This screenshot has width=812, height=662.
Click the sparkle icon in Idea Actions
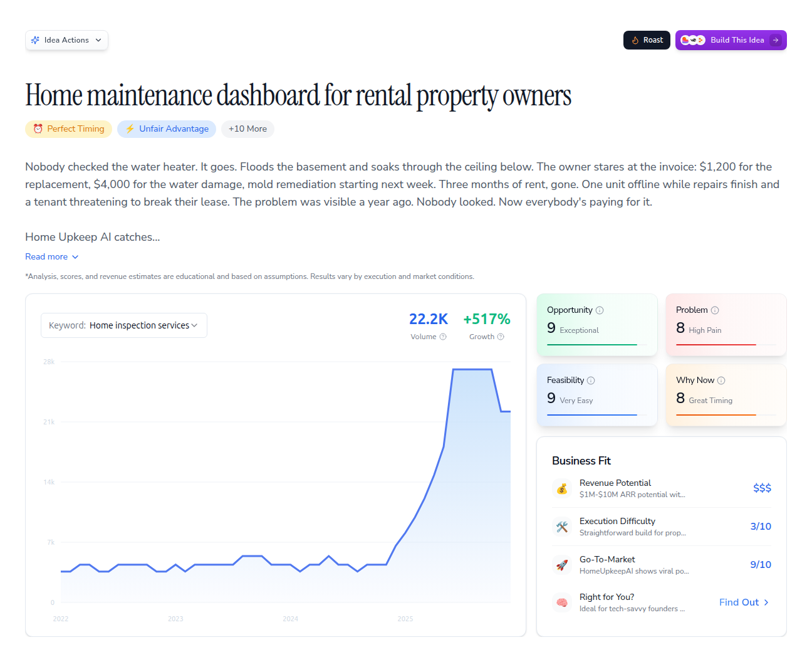pyautogui.click(x=35, y=40)
